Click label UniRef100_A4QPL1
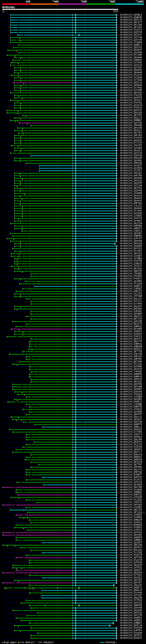This screenshot has width=146, height=644. click(131, 45)
